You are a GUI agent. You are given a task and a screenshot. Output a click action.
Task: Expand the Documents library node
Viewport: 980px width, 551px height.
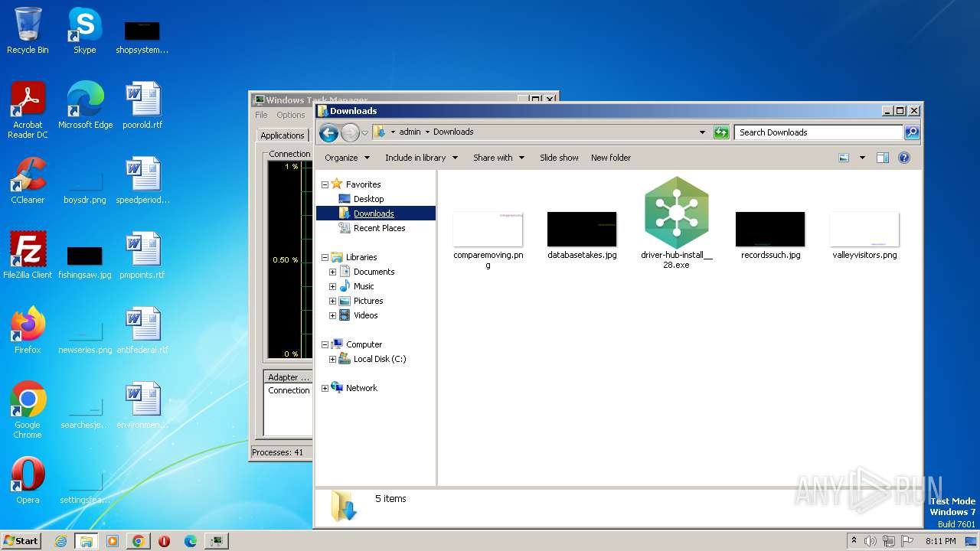click(x=332, y=272)
